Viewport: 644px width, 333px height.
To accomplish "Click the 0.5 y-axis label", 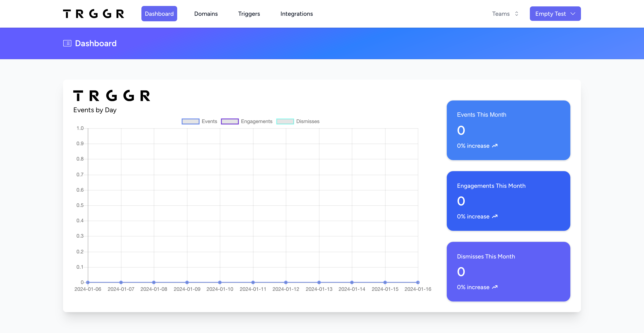I will pyautogui.click(x=80, y=205).
